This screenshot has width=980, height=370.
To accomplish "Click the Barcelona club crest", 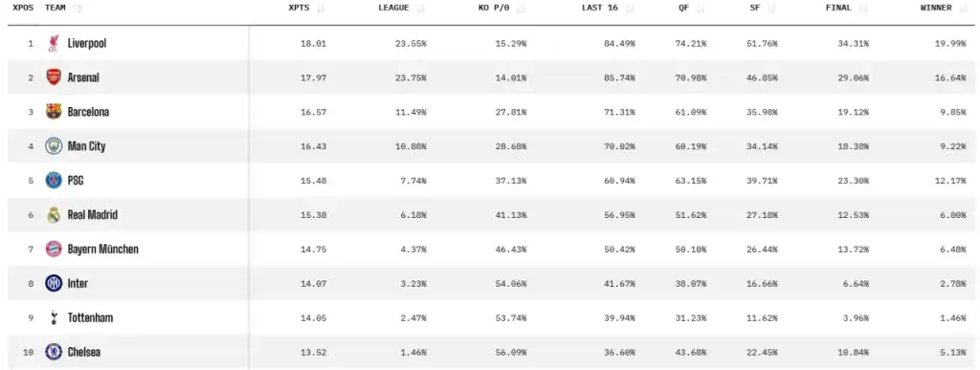I will (x=54, y=112).
